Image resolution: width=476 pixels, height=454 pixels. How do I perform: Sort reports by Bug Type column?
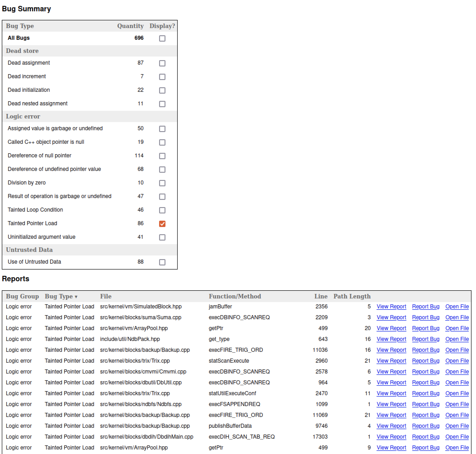[x=61, y=296]
